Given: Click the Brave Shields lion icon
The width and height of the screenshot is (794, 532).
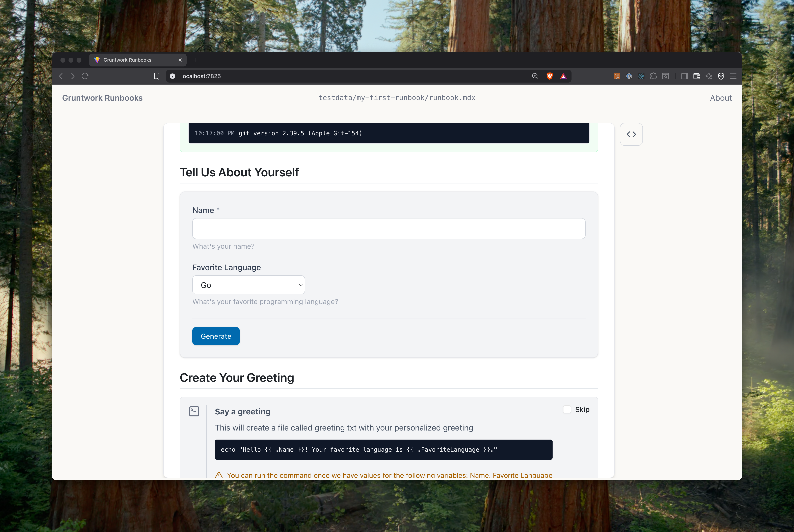Looking at the screenshot, I should pos(550,76).
